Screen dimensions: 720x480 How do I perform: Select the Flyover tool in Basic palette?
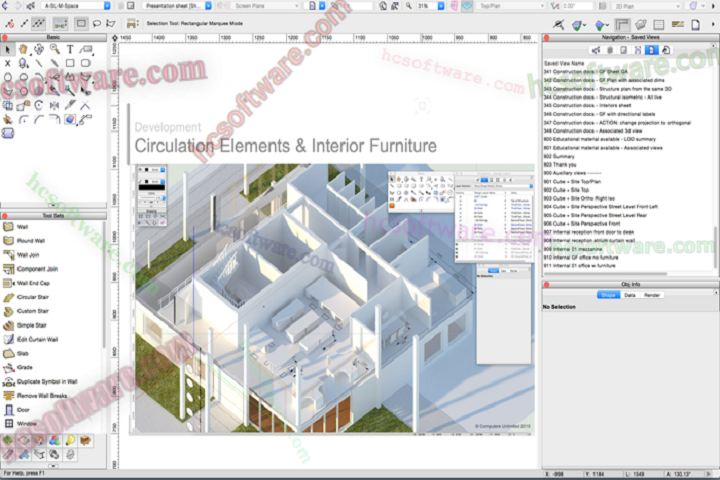click(x=39, y=49)
